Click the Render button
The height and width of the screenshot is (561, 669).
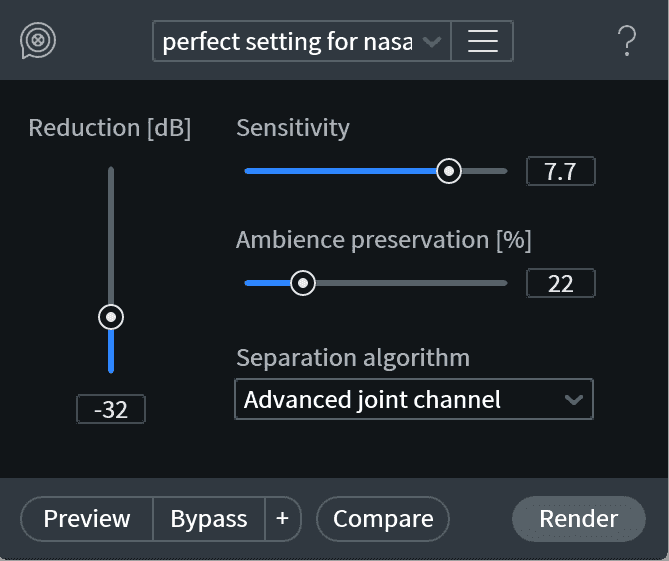coord(579,519)
